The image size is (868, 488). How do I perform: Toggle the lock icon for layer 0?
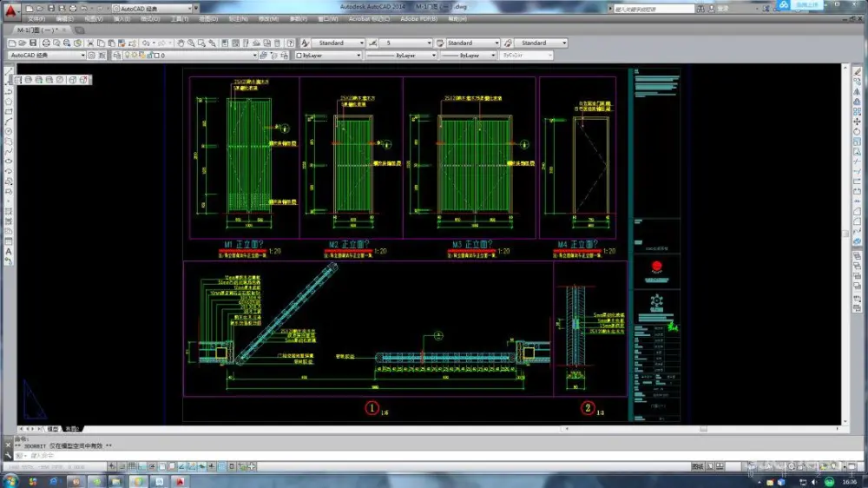tap(148, 56)
